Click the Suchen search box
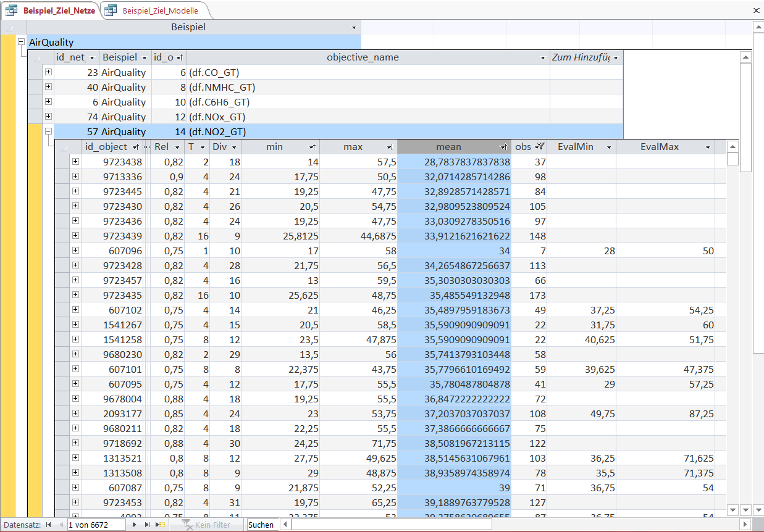This screenshot has height=532, width=764. pyautogui.click(x=262, y=525)
